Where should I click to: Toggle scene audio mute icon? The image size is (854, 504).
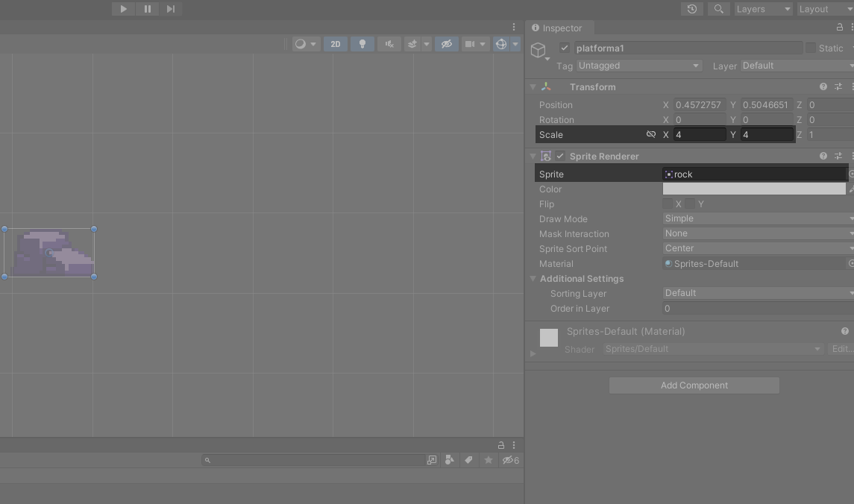(389, 44)
